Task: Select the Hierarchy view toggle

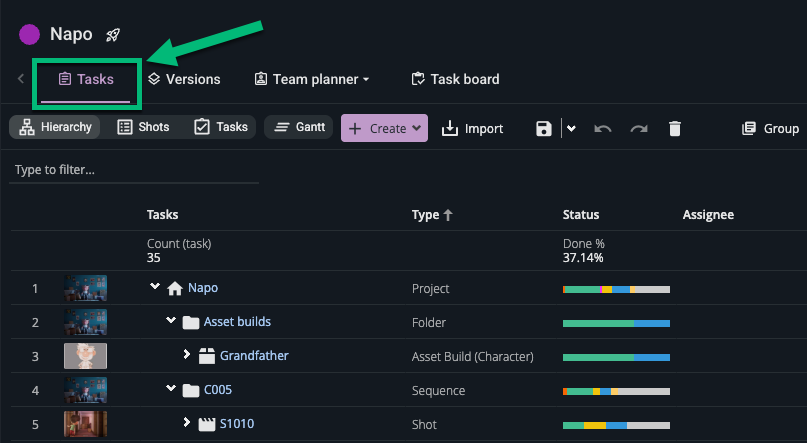Action: (x=55, y=127)
